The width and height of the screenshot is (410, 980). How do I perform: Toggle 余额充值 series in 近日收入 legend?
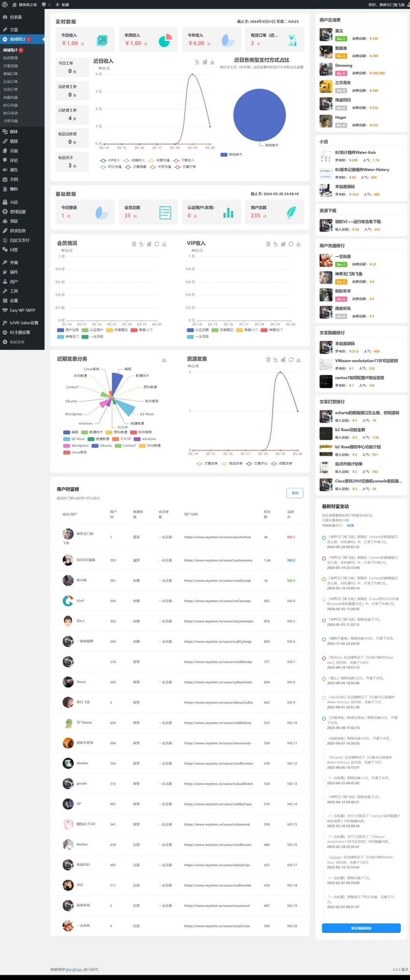(159, 160)
